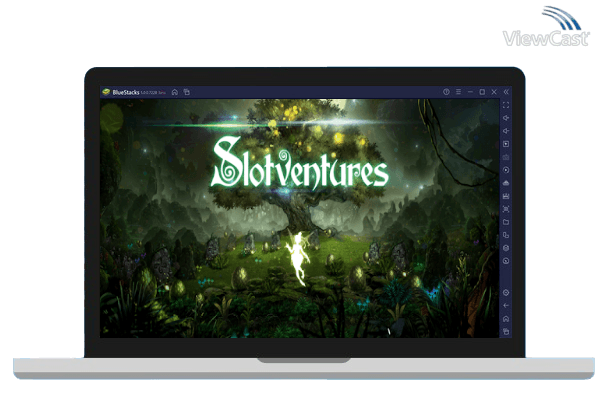Screen dimensions: 602x414
Task: Close the BlueStacks window
Action: tap(494, 92)
